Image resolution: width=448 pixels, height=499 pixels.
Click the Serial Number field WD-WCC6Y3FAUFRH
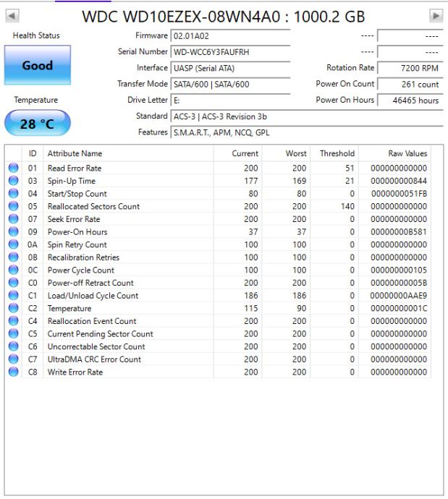(x=231, y=52)
